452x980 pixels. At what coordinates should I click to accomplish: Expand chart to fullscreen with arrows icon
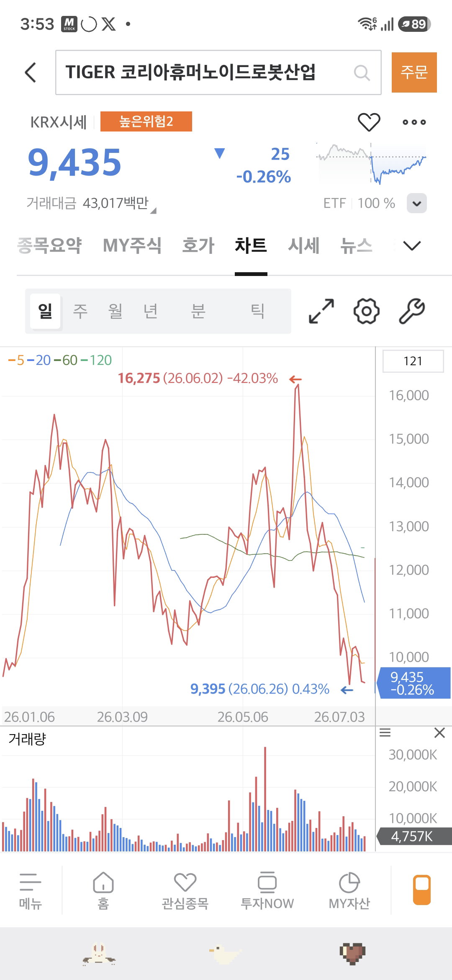click(321, 311)
